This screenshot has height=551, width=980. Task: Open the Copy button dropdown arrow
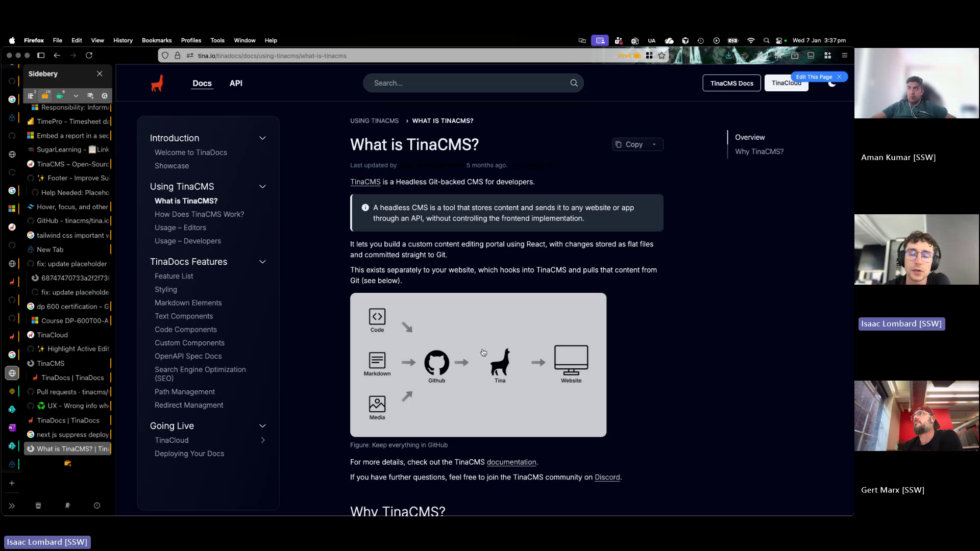(x=655, y=144)
